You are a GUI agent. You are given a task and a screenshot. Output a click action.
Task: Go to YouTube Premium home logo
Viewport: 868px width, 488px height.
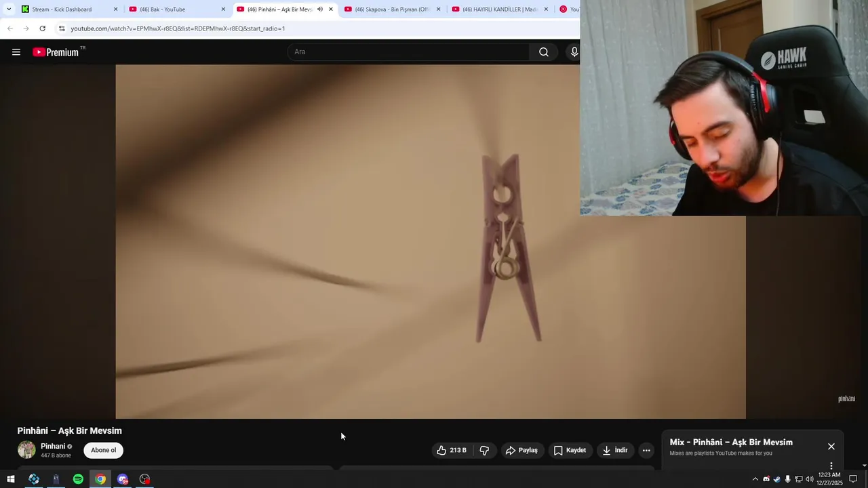coord(56,52)
